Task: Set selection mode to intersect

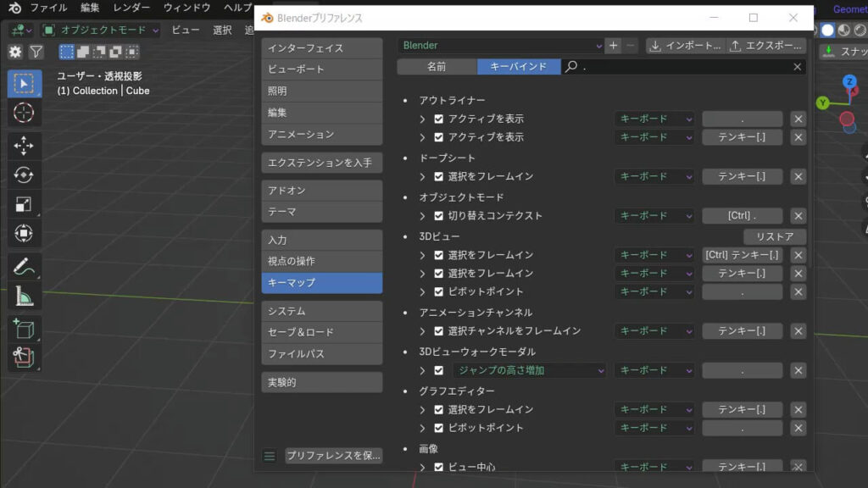Action: [x=131, y=52]
